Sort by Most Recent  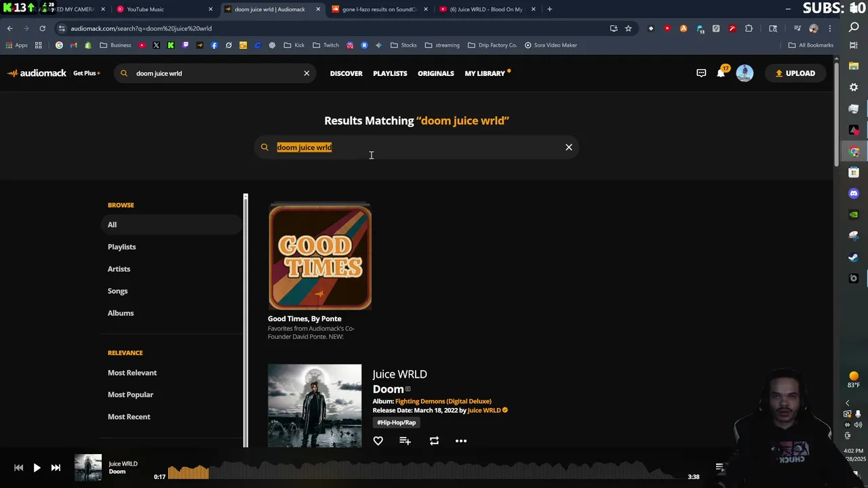pos(129,417)
